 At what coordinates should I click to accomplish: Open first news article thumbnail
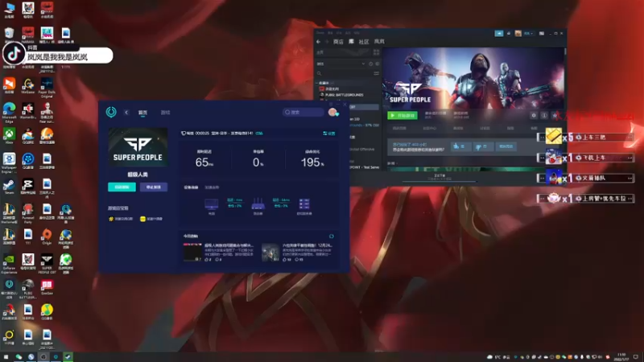[x=192, y=252]
